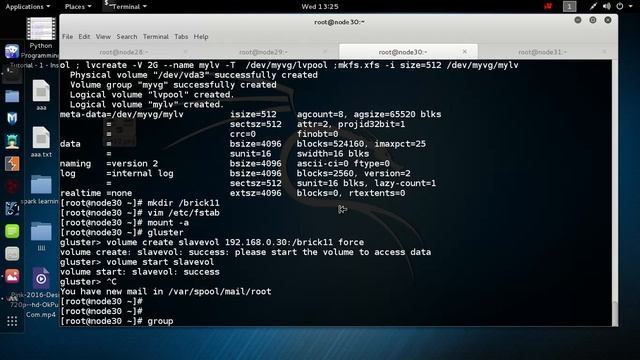Click 'realtime =none' output line
Image resolution: width=640 pixels, height=360 pixels.
(x=233, y=193)
